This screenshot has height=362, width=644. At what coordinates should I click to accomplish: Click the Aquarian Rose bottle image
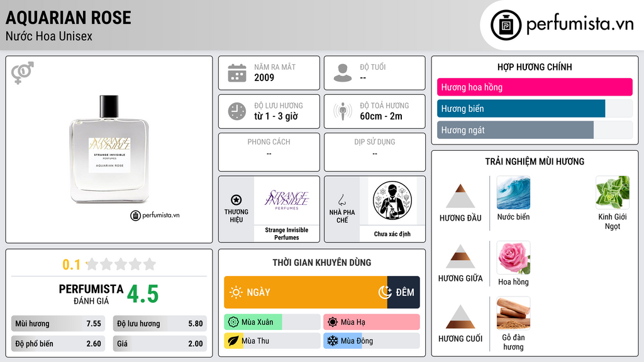109,149
